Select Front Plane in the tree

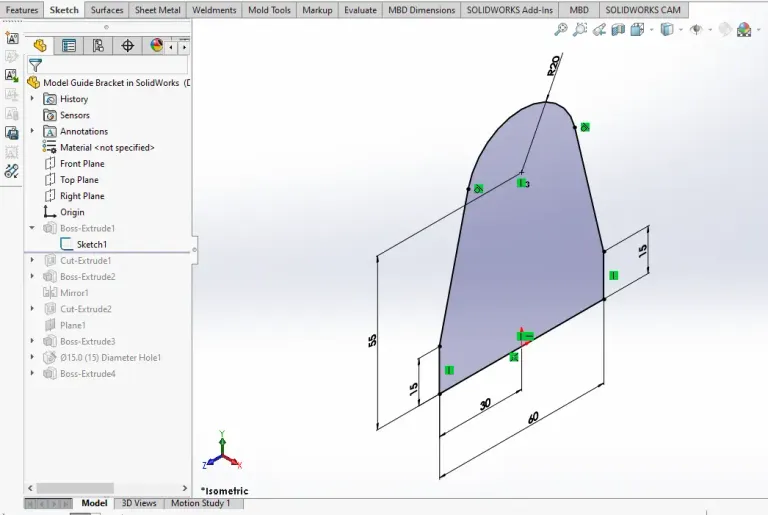[81, 164]
